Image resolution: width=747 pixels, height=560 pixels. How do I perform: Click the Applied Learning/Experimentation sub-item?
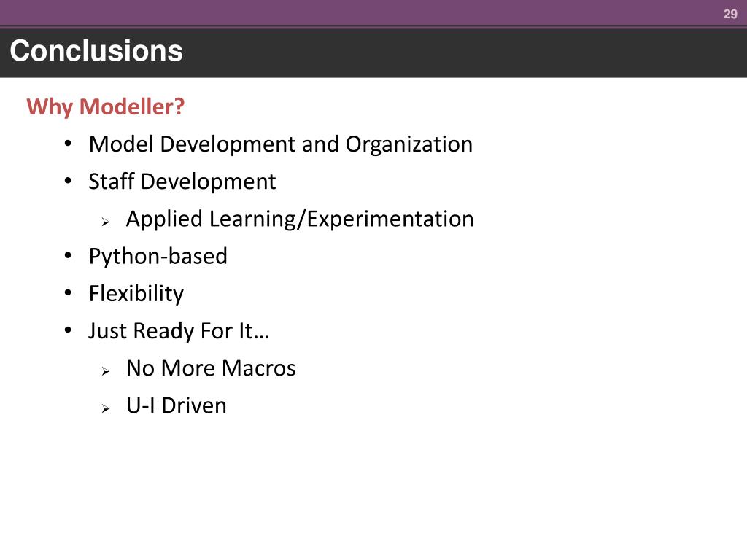tap(300, 219)
